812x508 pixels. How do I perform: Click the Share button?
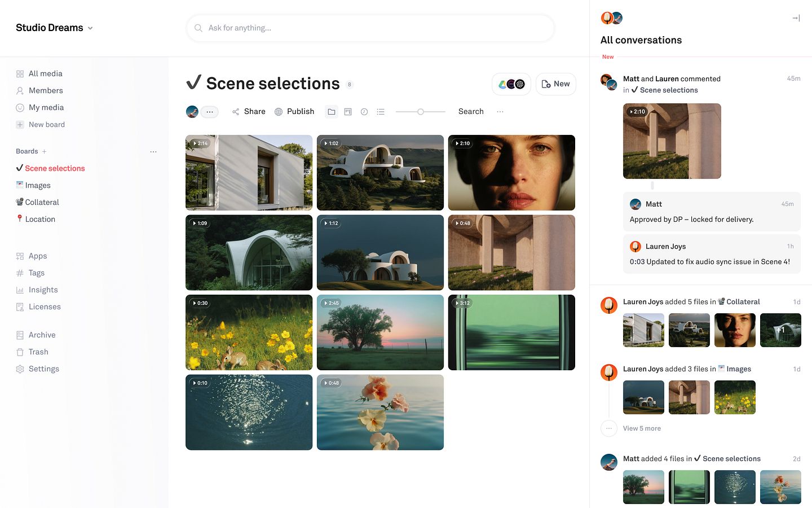249,112
